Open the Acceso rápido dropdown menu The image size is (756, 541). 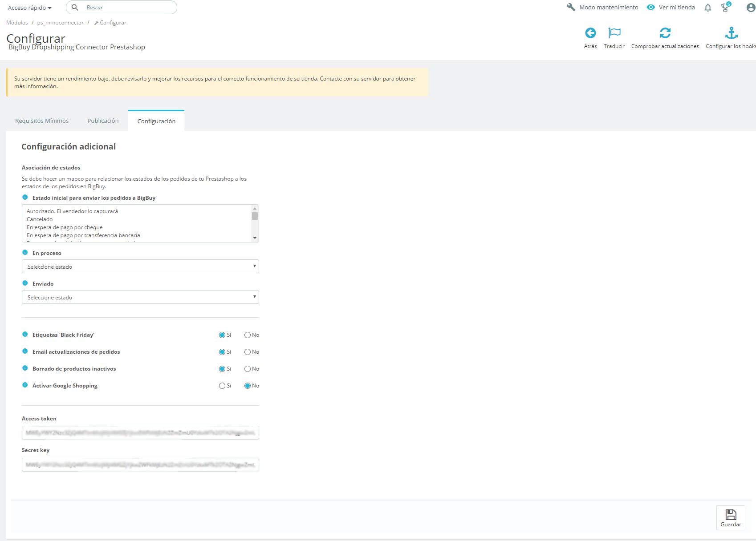(x=30, y=8)
